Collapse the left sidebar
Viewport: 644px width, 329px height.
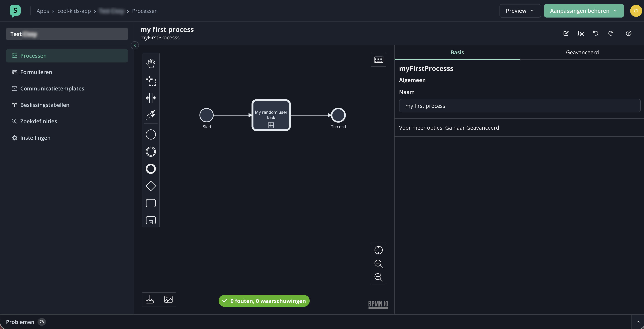tap(135, 46)
